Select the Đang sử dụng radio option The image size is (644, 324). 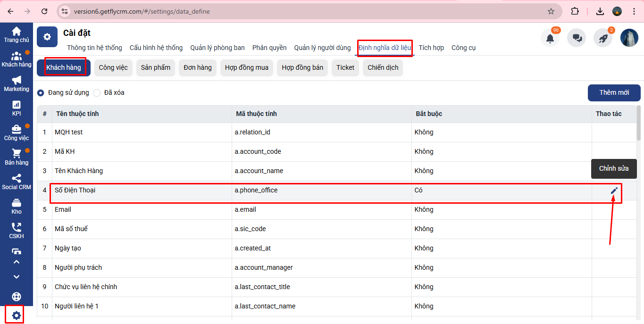click(41, 93)
